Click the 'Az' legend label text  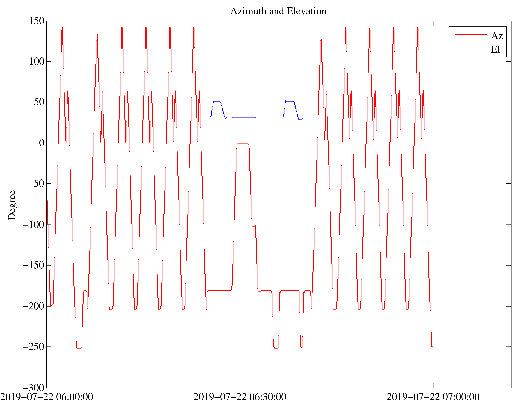coord(497,36)
